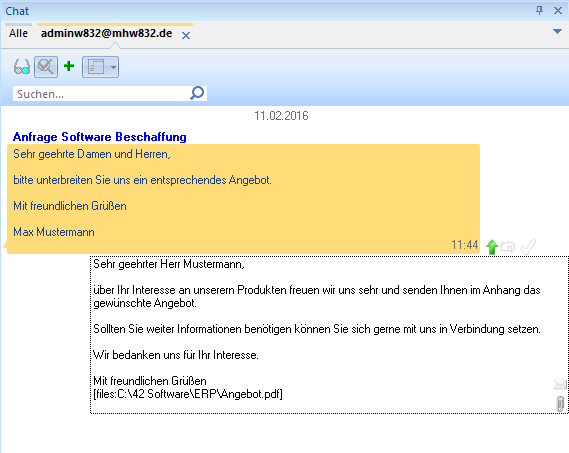
Task: Mark message done with checkmark icon
Action: [528, 246]
